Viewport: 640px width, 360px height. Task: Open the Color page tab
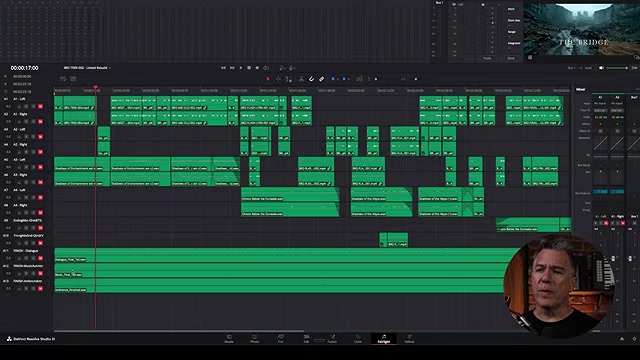point(358,339)
